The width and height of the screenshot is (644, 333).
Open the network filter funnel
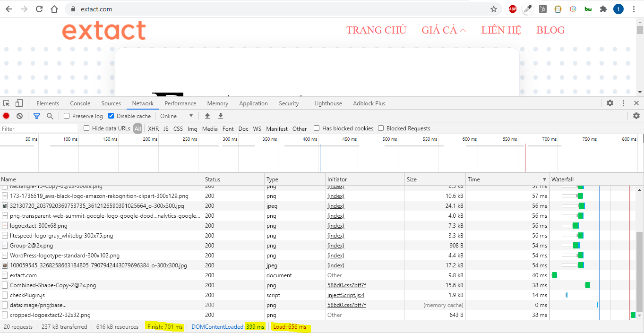[36, 116]
